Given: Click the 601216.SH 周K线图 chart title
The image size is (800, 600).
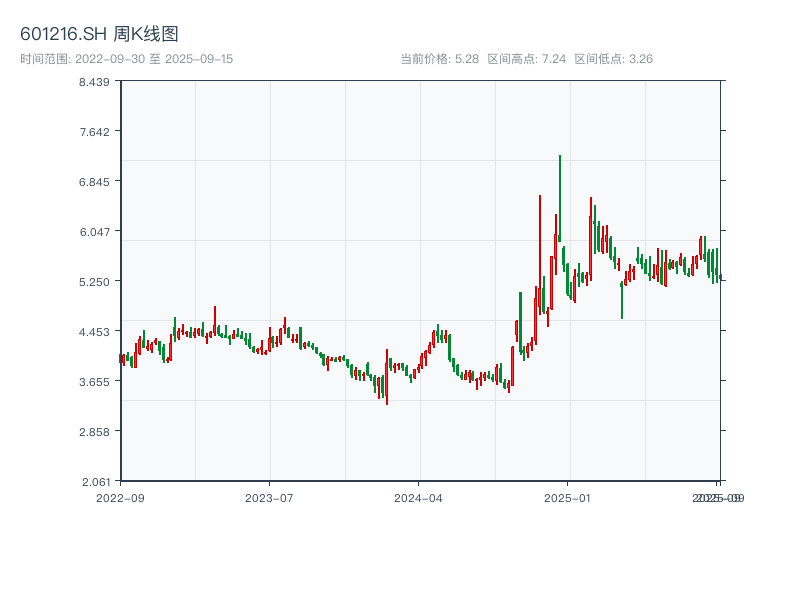Looking at the screenshot, I should [x=99, y=35].
